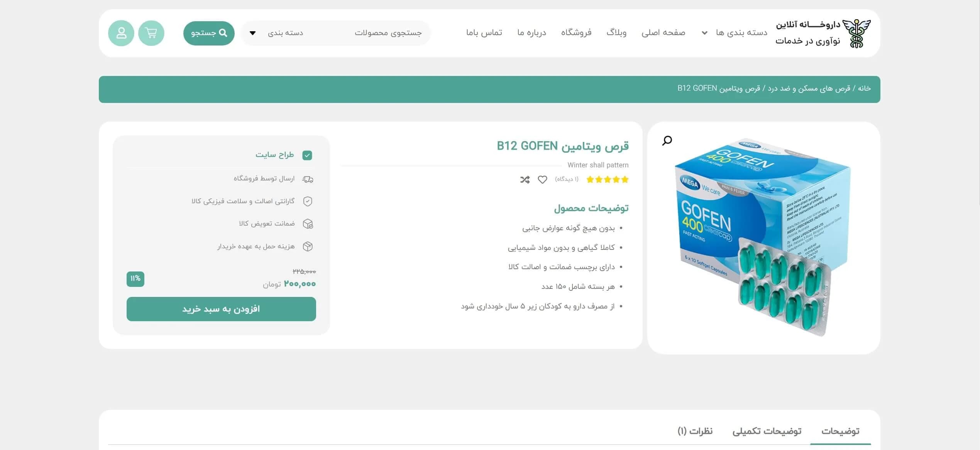Open قرص های مسکن و ضد درد breadcrumb
980x450 pixels.
point(809,89)
